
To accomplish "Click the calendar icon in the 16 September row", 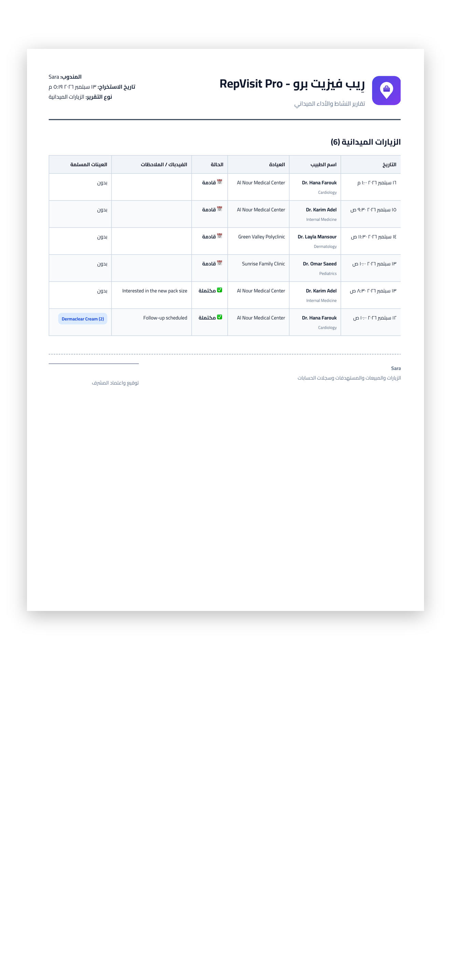I will (219, 182).
